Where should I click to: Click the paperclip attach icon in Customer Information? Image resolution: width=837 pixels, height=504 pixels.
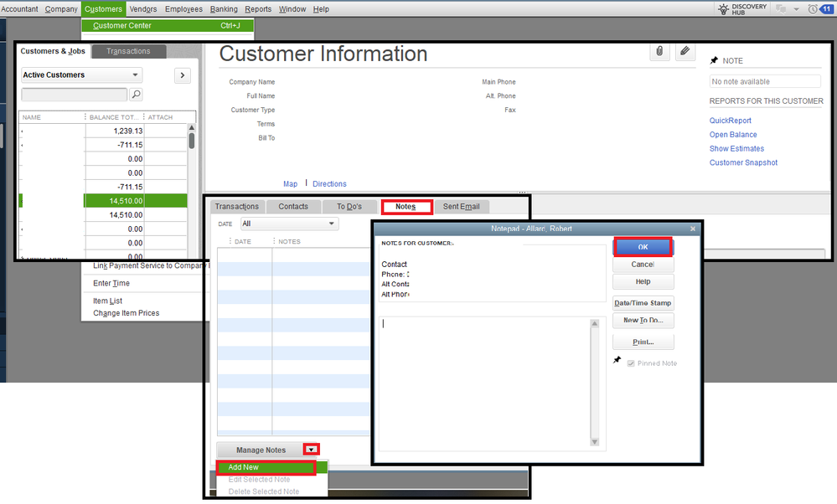659,51
